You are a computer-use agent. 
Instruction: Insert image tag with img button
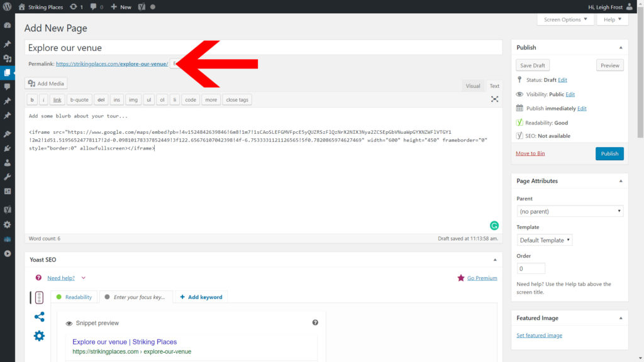click(x=133, y=100)
